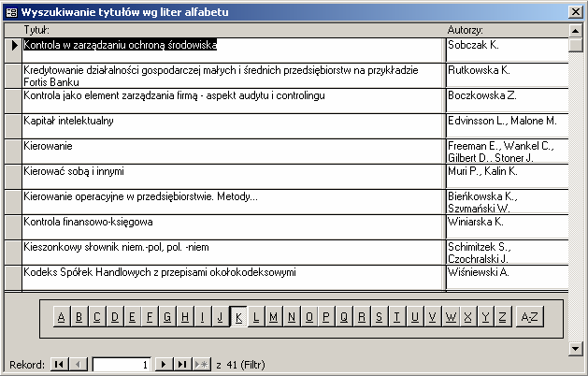Filter titles by letter H
The width and height of the screenshot is (588, 376).
(185, 317)
